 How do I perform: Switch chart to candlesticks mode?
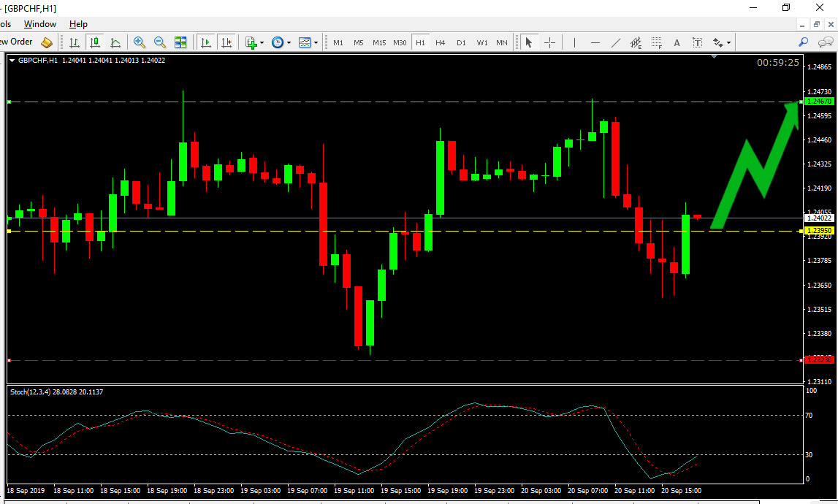point(94,42)
